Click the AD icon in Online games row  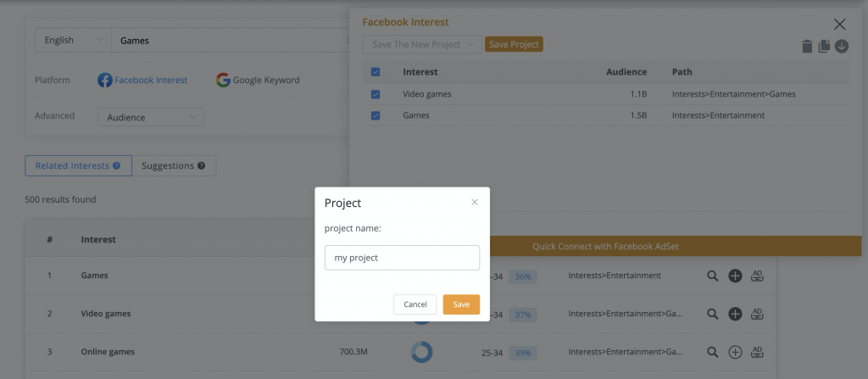(x=757, y=352)
